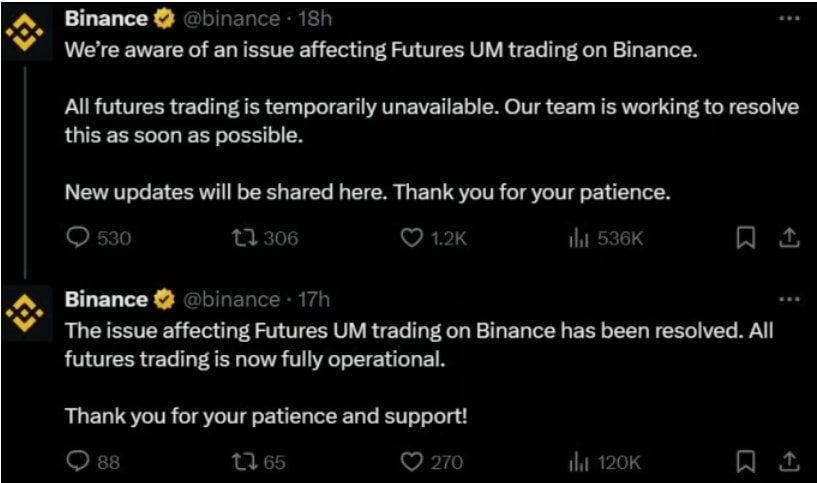The height and width of the screenshot is (483, 817).
Task: Open the 18h timestamp link
Action: (x=315, y=19)
